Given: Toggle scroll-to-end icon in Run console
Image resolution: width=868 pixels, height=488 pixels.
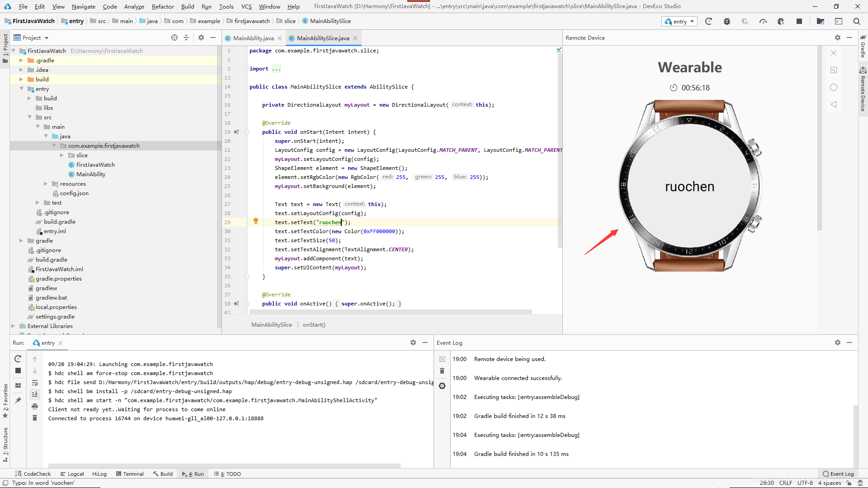Looking at the screenshot, I should [35, 394].
